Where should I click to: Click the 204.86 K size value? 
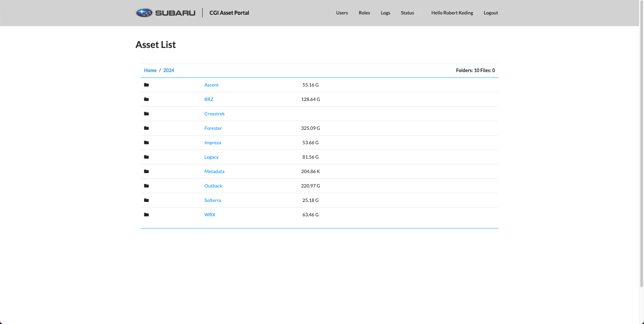pos(311,171)
